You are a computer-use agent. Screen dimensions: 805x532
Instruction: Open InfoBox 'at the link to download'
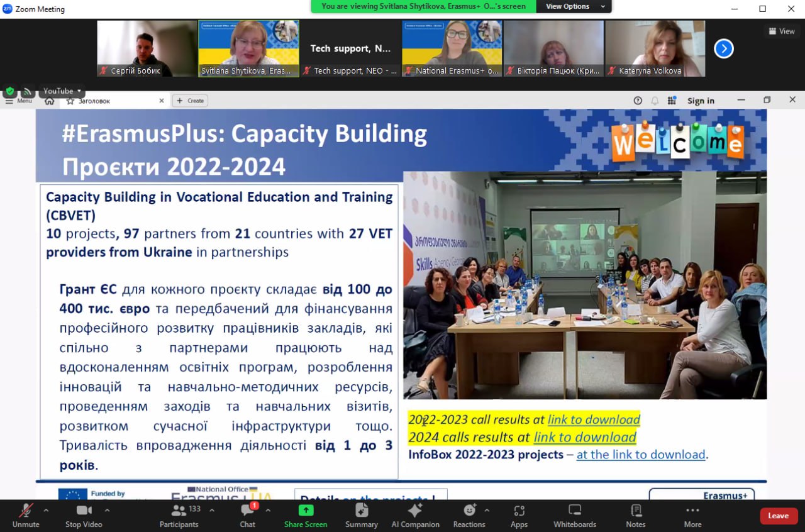click(x=641, y=454)
